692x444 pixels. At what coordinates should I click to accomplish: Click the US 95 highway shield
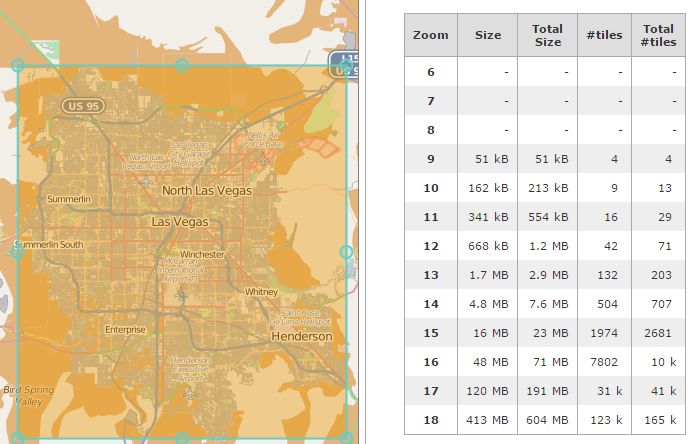(x=80, y=105)
